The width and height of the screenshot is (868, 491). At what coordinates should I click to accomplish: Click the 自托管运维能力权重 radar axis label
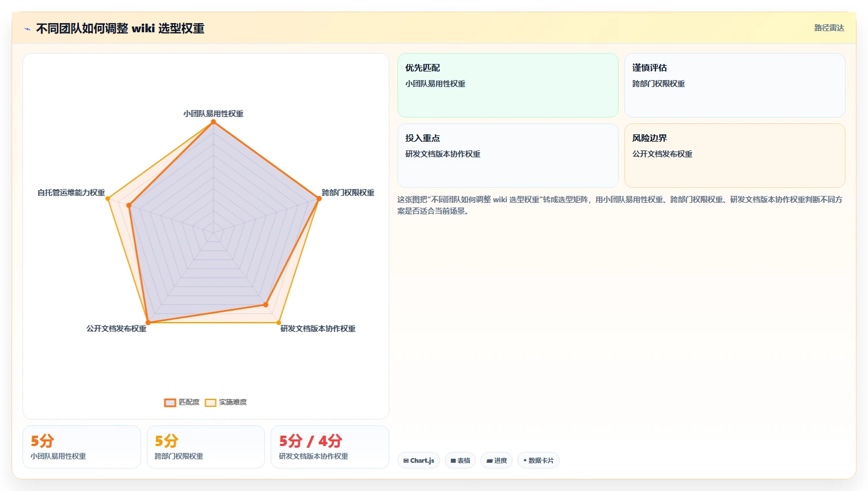pos(71,192)
